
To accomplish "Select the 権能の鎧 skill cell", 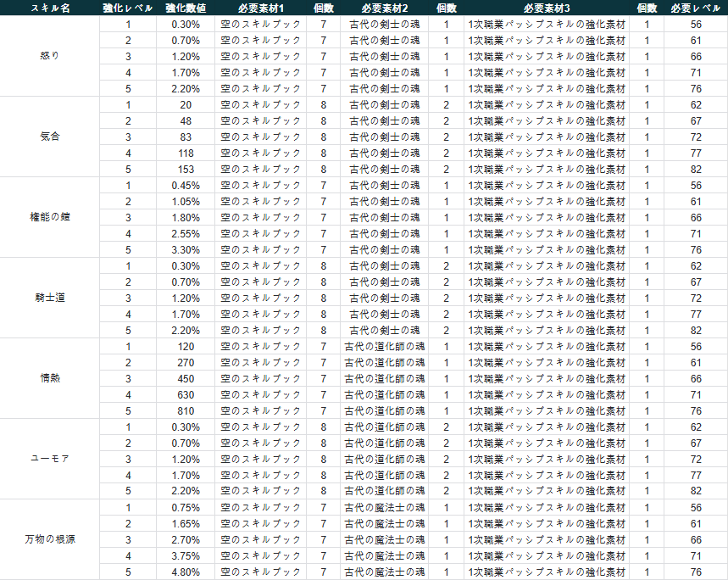I will 49,217.
